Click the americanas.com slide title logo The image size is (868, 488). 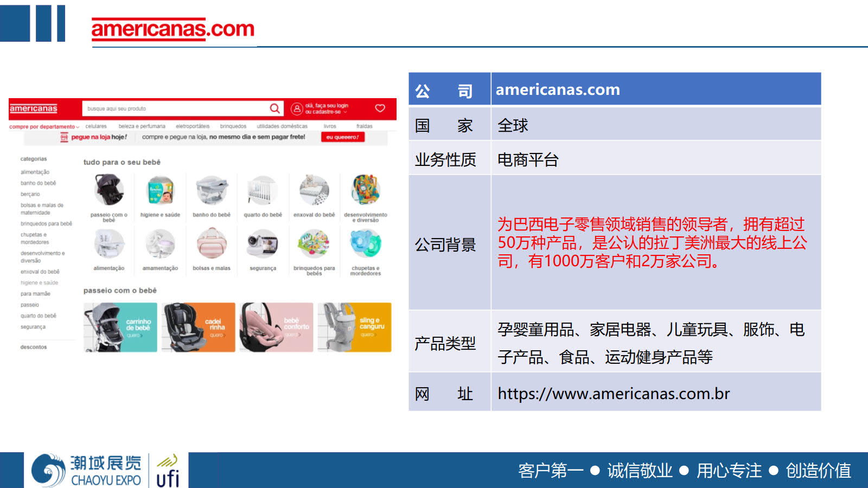pos(173,29)
